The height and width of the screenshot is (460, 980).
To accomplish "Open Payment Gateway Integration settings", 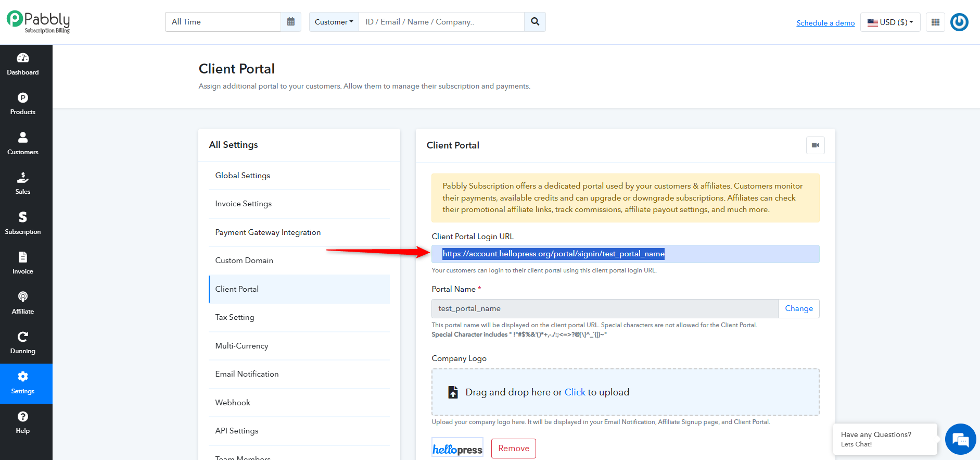I will point(299,232).
